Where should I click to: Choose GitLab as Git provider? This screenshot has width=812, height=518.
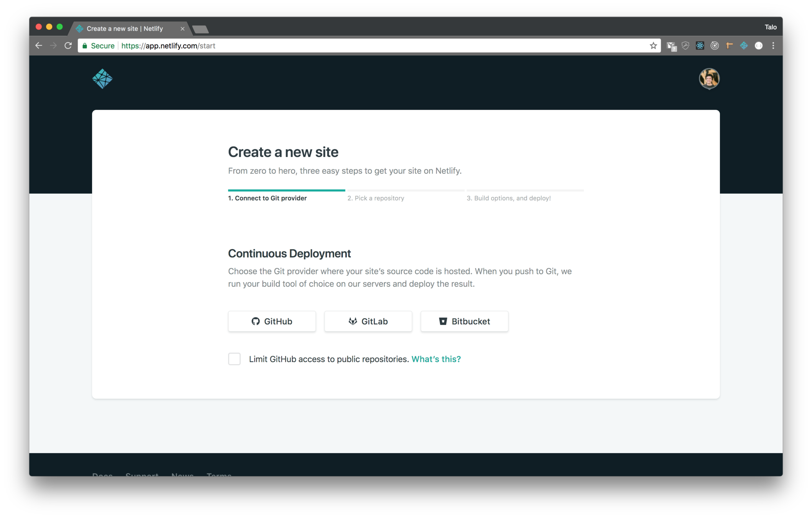point(368,321)
